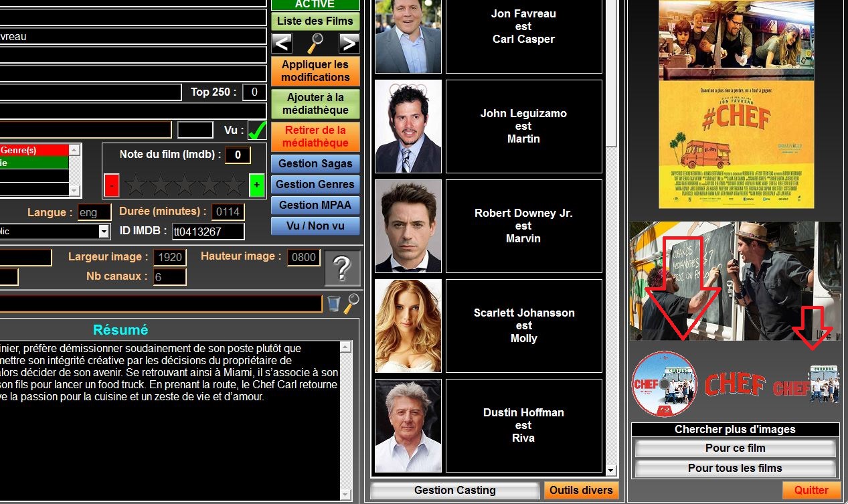Go to next film arrow
This screenshot has height=504, width=848.
click(x=349, y=44)
